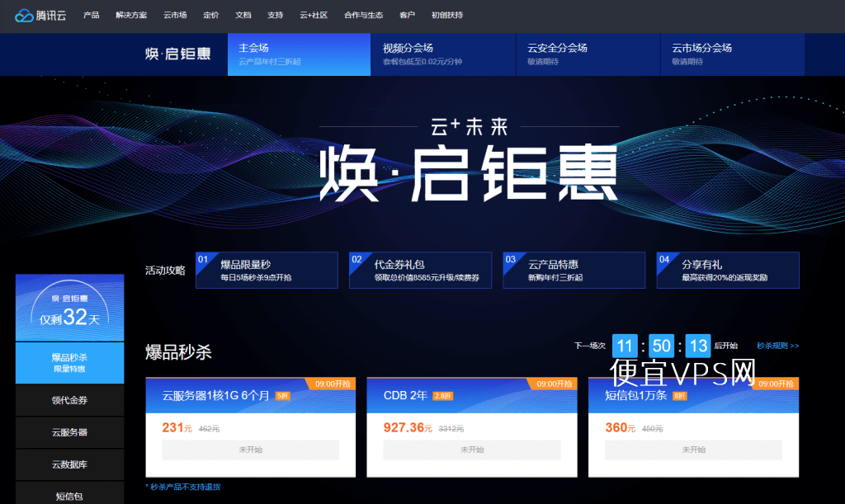Screen dimensions: 845x504
Task: Click the 927.36元 price
Action: point(408,427)
